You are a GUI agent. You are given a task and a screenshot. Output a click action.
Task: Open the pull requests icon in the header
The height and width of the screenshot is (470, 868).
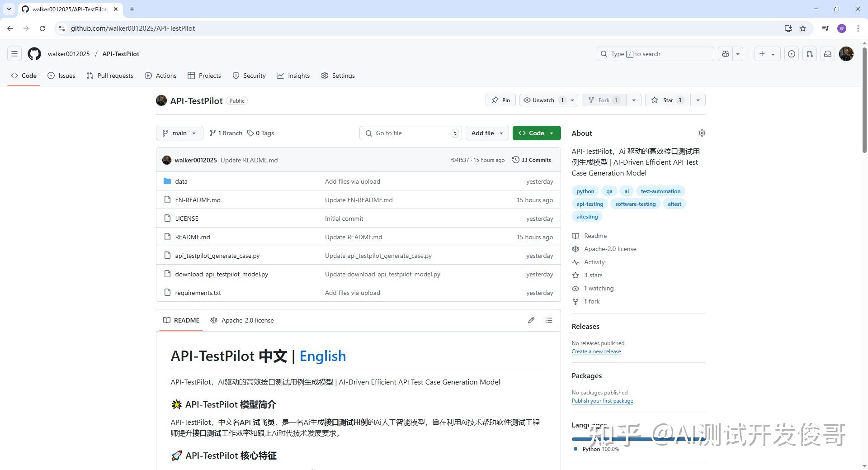point(810,54)
